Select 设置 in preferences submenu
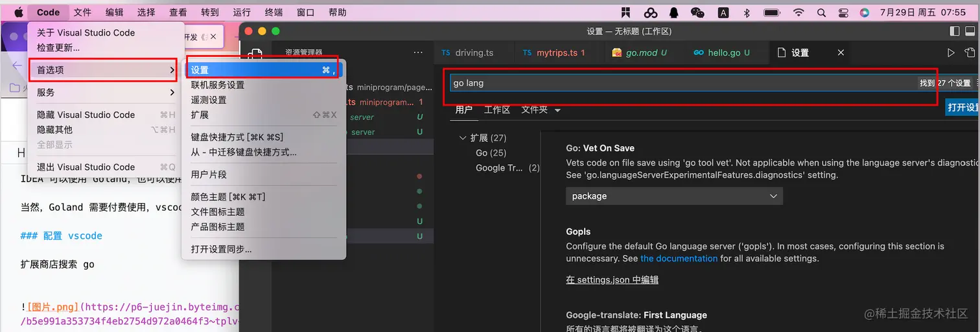This screenshot has height=332, width=980. coord(262,70)
